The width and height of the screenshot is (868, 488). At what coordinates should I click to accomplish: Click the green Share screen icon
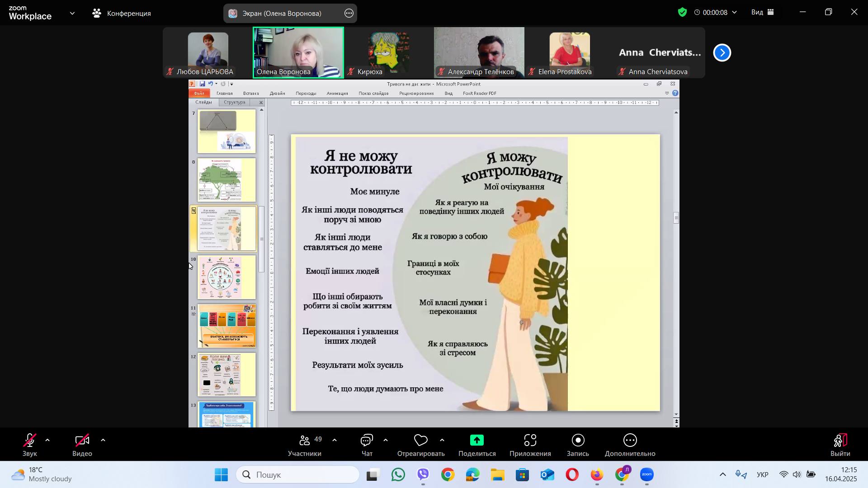[x=476, y=441]
